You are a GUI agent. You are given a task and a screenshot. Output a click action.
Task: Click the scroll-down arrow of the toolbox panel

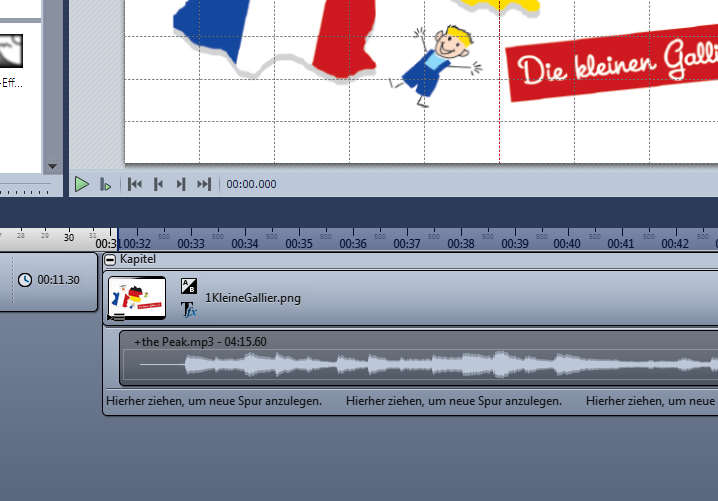[x=53, y=166]
